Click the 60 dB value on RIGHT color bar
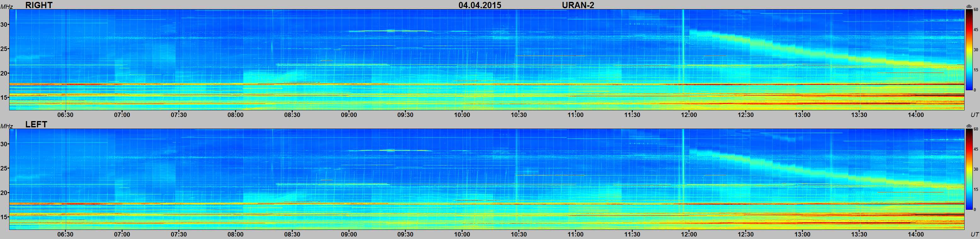This screenshot has height=239, width=980. [976, 10]
